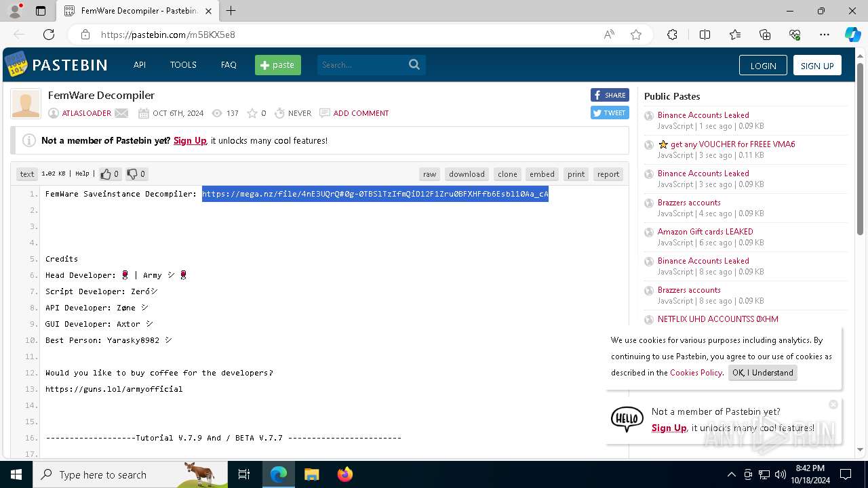Close the Hello sign-up popup

[833, 405]
